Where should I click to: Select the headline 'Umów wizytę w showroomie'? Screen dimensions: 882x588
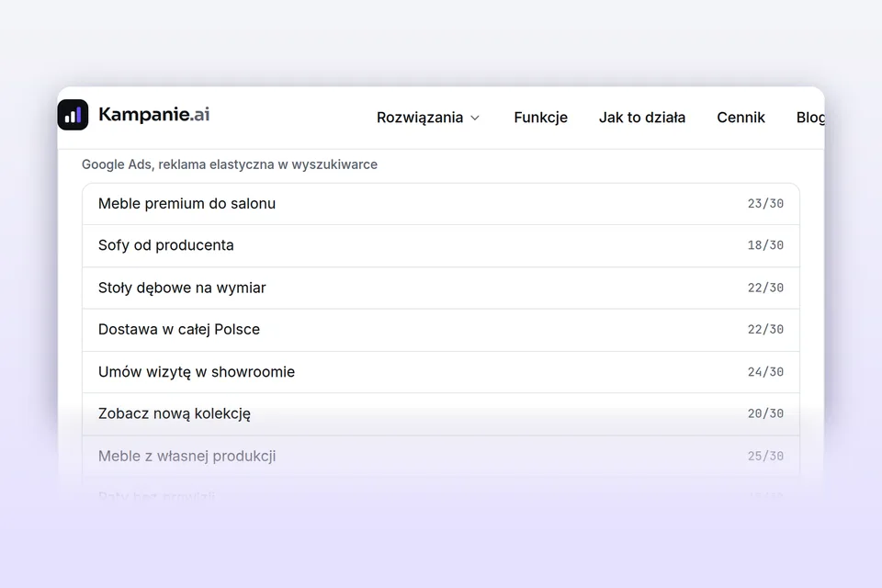[197, 372]
